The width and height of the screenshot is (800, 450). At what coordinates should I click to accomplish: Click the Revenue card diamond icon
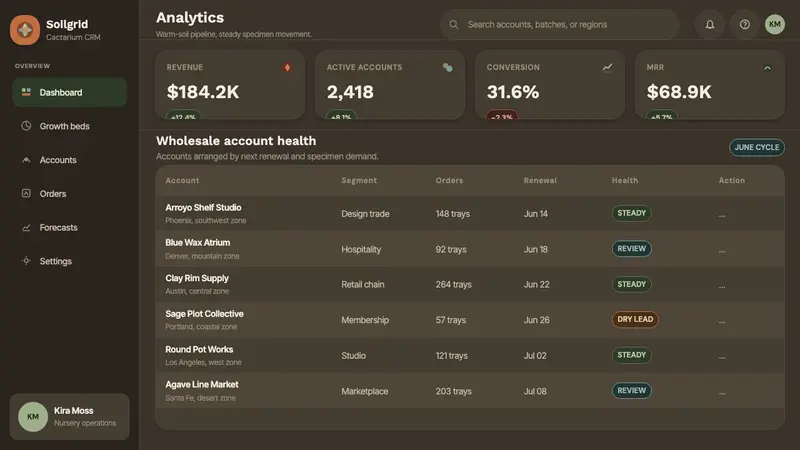tap(287, 67)
